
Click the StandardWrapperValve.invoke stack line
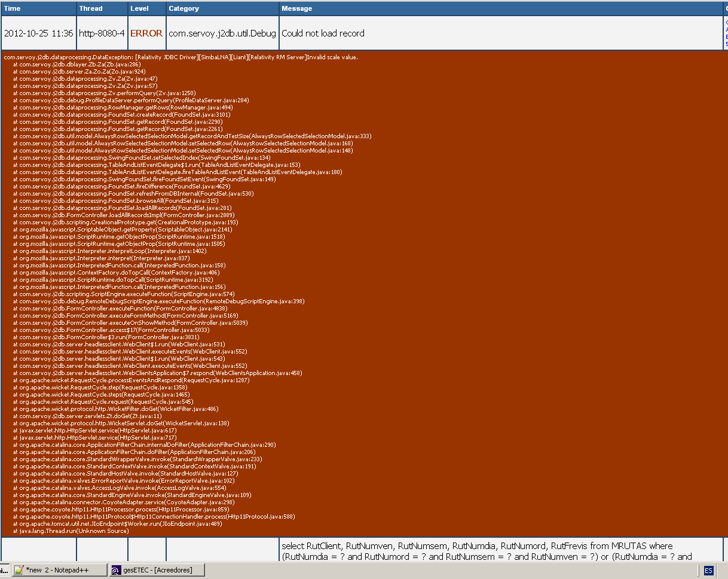pos(137,459)
